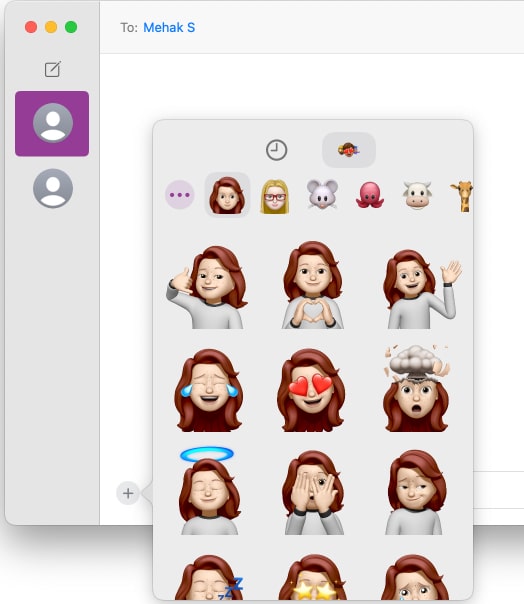Open the recent stickers clock tab
The height and width of the screenshot is (604, 524).
tap(276, 150)
